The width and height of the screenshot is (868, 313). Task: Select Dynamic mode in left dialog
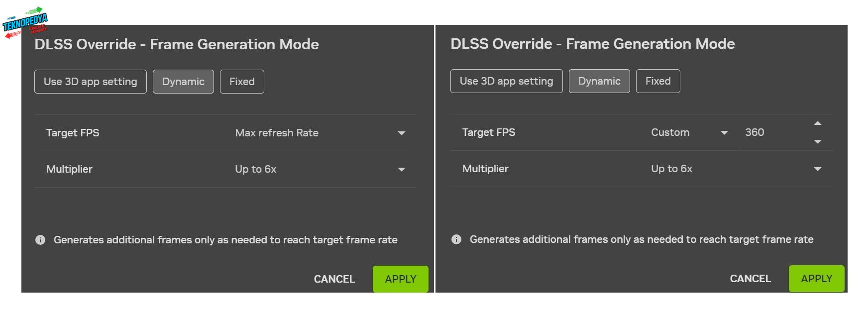[x=183, y=82]
